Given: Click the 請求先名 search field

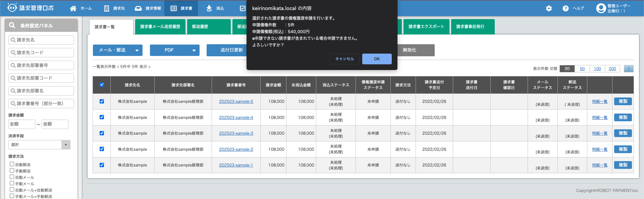Looking at the screenshot, I should (x=41, y=40).
